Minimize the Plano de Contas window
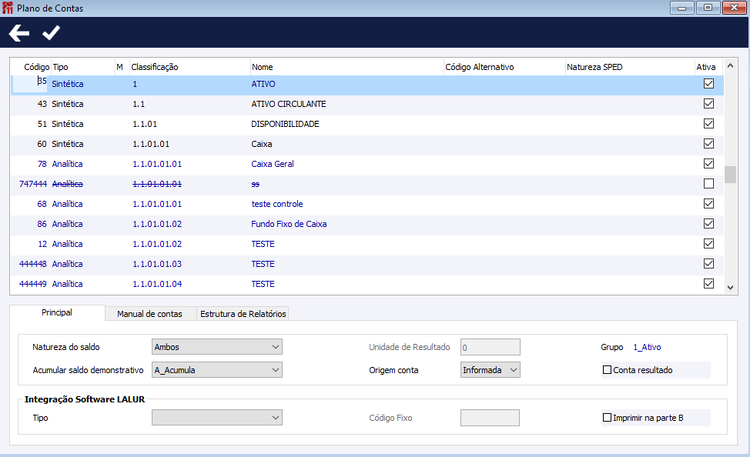Screen dimensions: 750x457 682,8
